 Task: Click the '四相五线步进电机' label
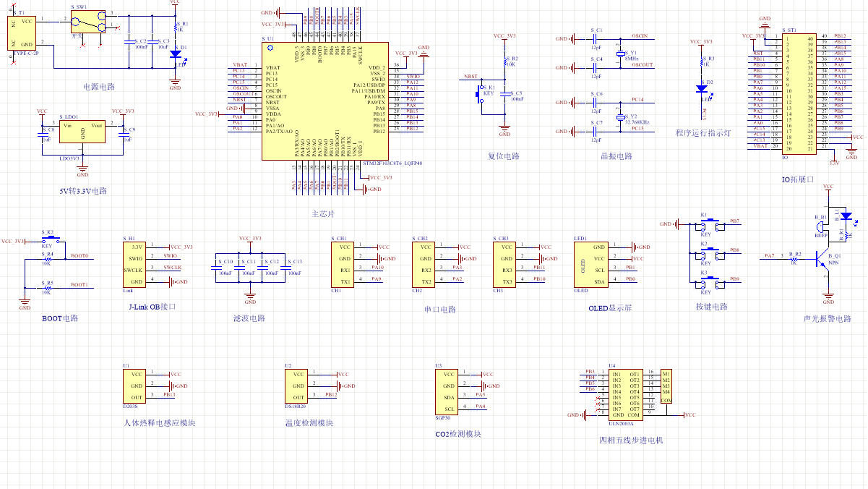(631, 440)
